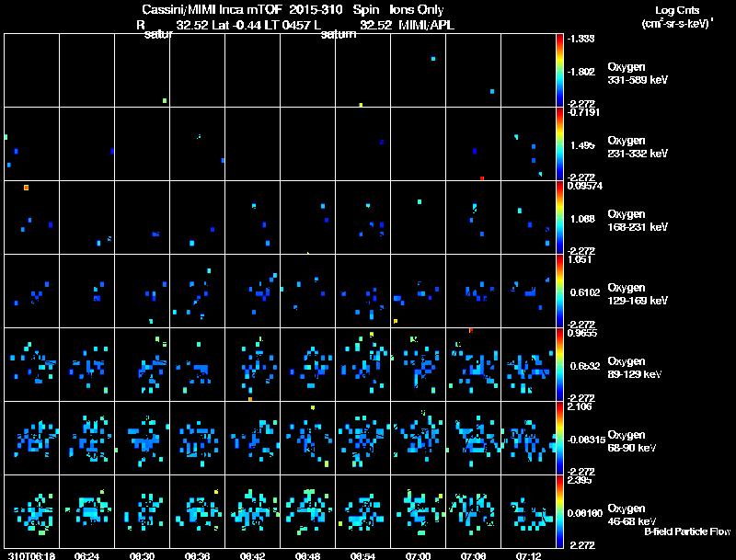The width and height of the screenshot is (736, 560).
Task: Click the Oxygen 331-589 keV row label
Action: [x=638, y=74]
